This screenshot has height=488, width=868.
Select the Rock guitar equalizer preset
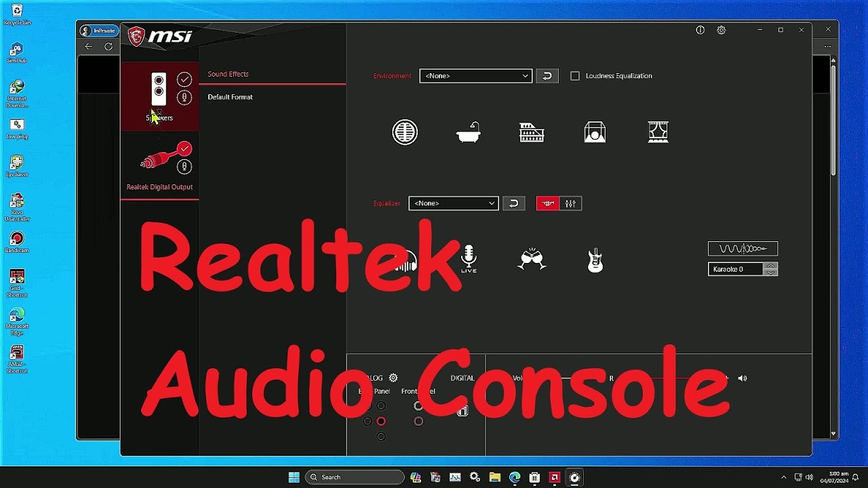[595, 259]
